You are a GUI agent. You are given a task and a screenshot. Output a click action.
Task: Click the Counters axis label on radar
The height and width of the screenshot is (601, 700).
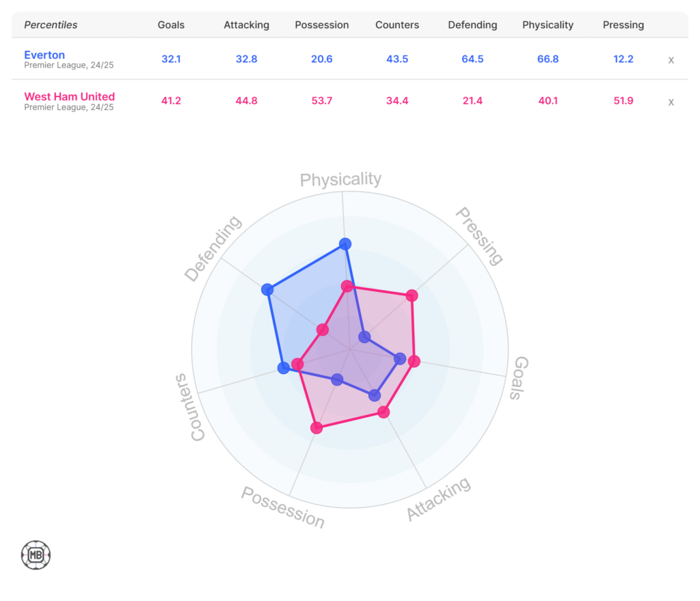pyautogui.click(x=188, y=408)
